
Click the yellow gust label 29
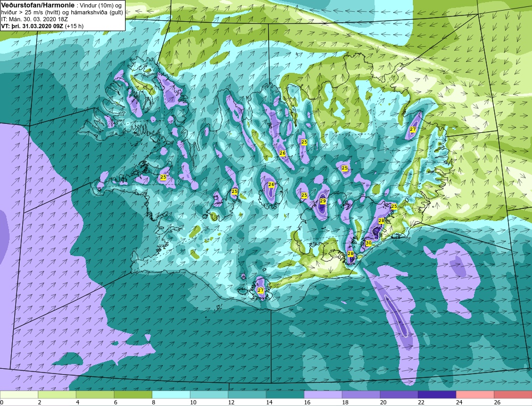click(323, 201)
